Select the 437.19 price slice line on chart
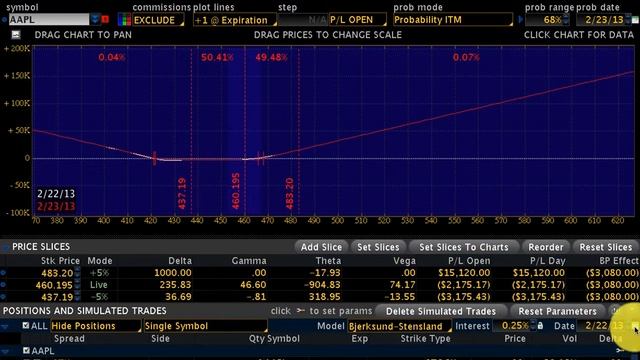 pos(191,131)
